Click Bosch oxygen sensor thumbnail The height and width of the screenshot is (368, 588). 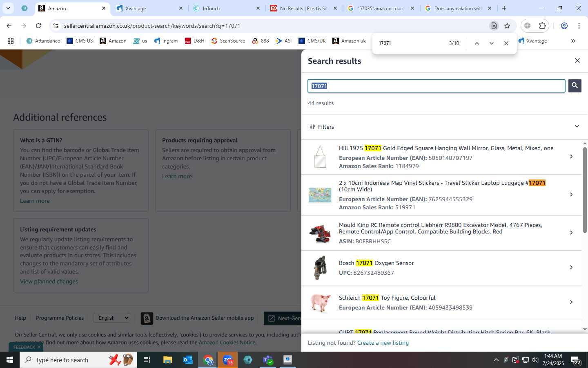pos(320,268)
